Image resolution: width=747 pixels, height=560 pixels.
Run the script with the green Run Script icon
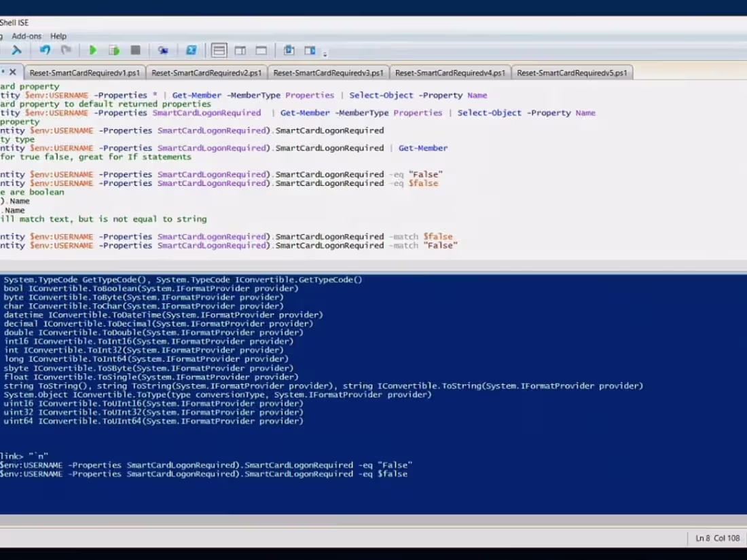[93, 50]
